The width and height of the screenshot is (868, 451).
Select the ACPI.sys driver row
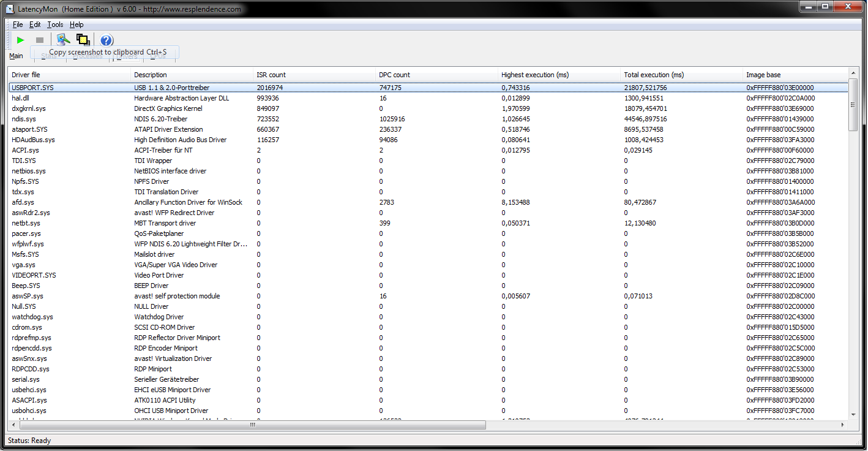point(428,150)
